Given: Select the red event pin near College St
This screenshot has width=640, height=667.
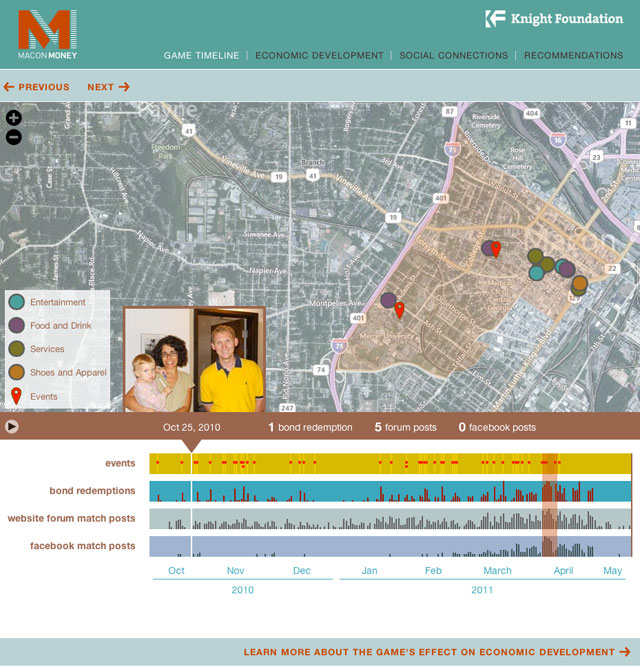Looking at the screenshot, I should pos(496,249).
